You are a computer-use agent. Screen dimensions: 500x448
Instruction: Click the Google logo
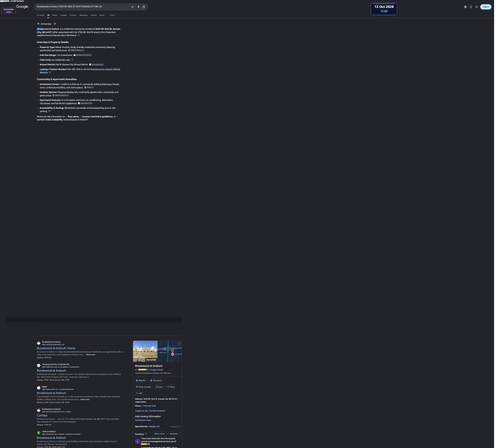point(22,7)
